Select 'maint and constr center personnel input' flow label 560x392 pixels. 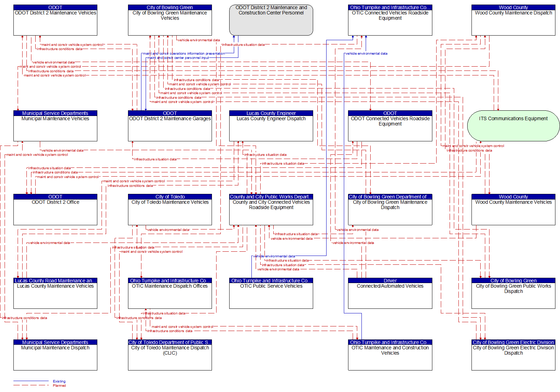(178, 58)
